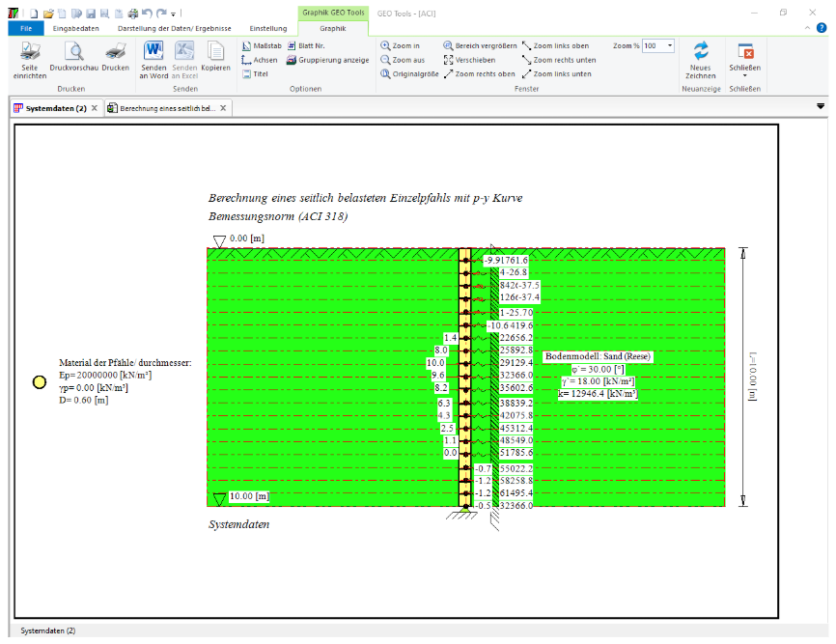Image resolution: width=836 pixels, height=644 pixels.
Task: Open the File menu tab
Action: (x=26, y=28)
